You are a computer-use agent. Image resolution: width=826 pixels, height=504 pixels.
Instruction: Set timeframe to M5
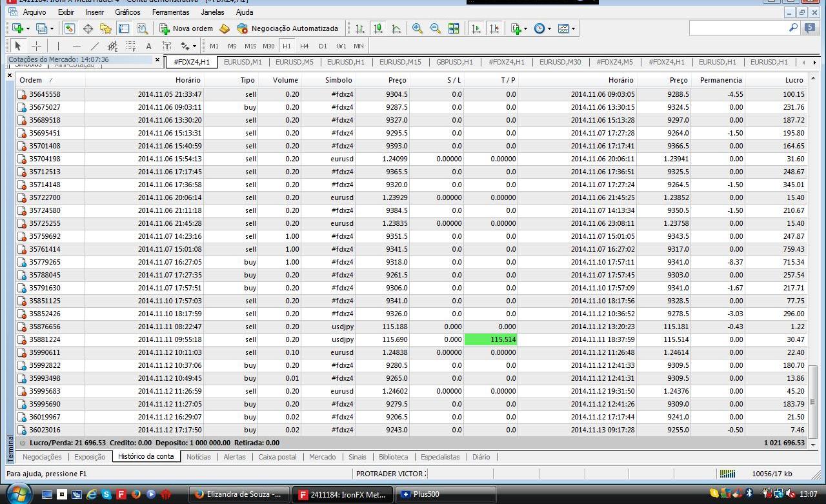point(232,46)
